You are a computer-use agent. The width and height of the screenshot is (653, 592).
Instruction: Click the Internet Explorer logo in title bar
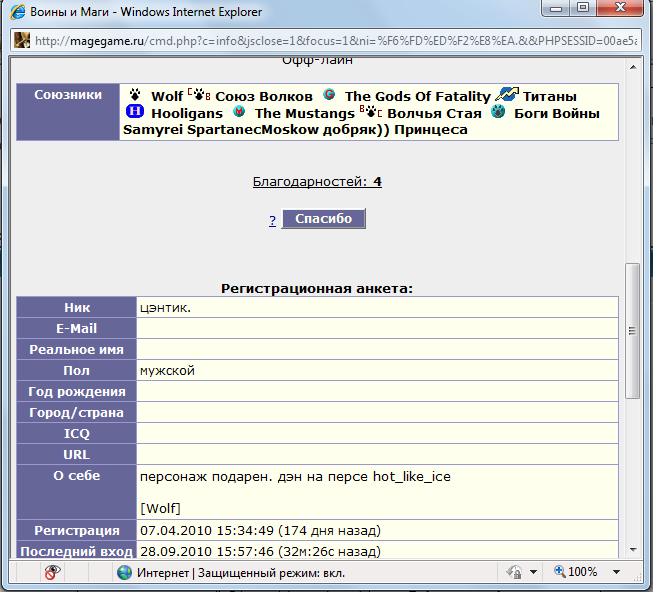click(18, 12)
